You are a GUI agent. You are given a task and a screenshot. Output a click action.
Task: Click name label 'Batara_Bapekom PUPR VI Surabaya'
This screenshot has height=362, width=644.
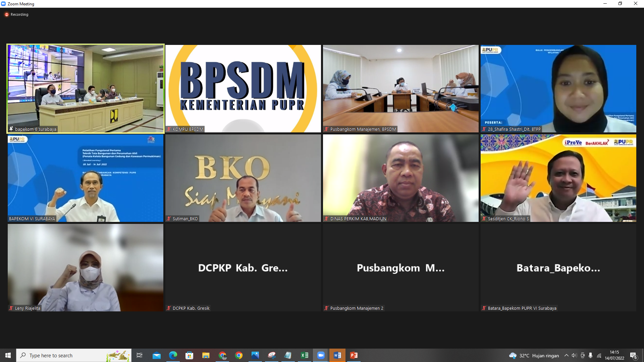[522, 308]
